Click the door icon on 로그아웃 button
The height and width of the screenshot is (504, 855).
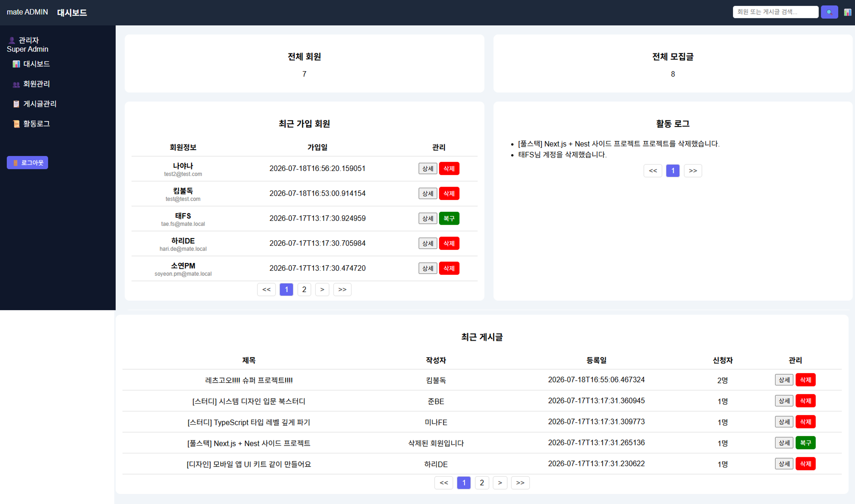tap(15, 163)
